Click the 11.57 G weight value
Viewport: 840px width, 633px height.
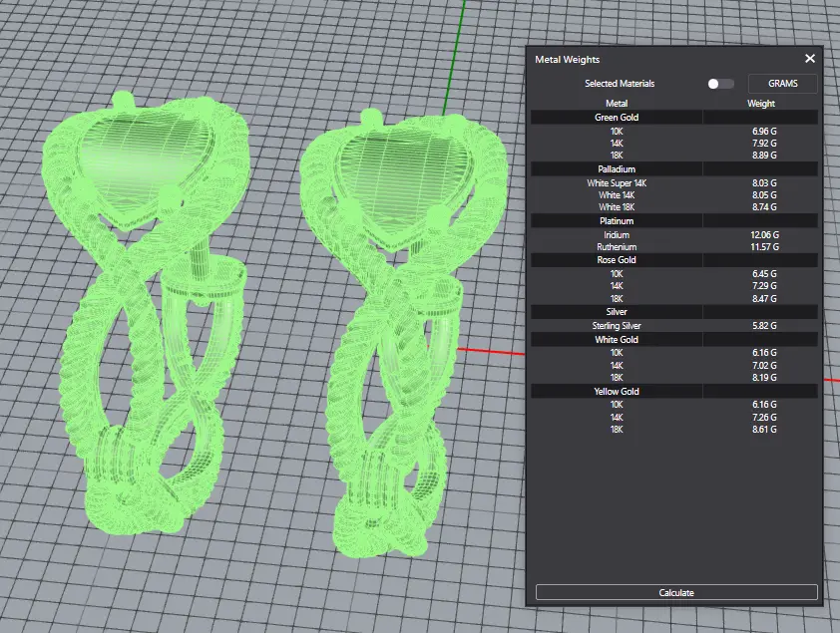click(764, 247)
